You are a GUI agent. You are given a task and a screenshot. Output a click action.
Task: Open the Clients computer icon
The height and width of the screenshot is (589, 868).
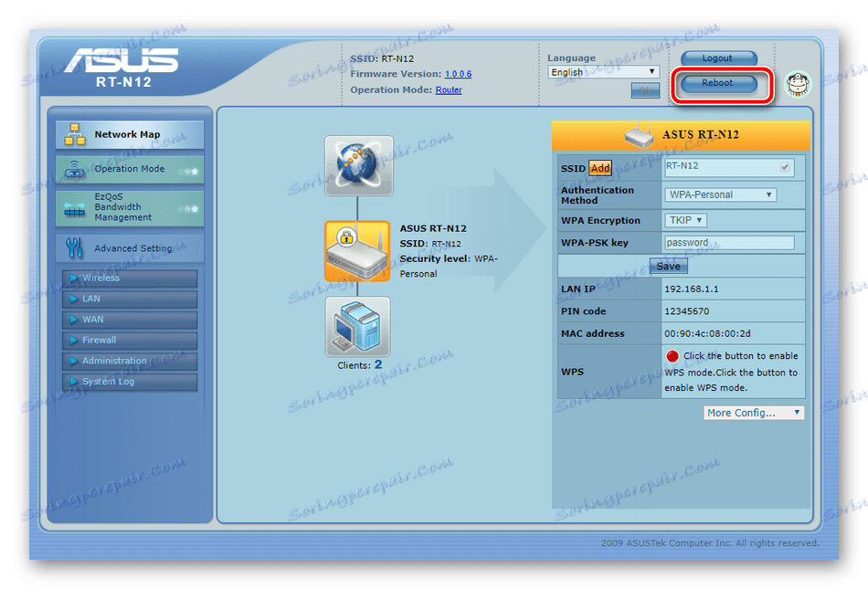(357, 327)
